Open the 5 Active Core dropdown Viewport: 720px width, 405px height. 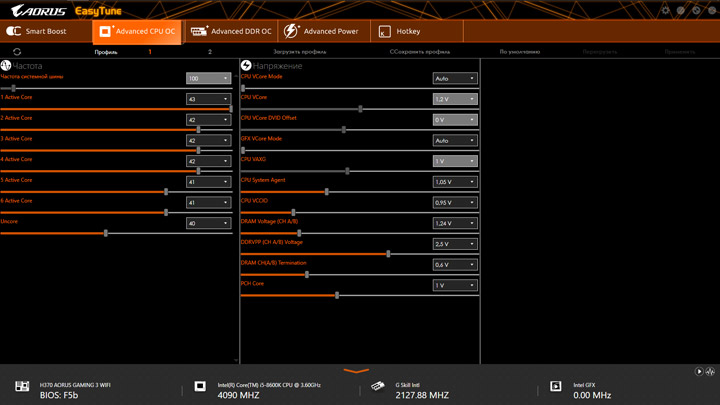(208, 182)
